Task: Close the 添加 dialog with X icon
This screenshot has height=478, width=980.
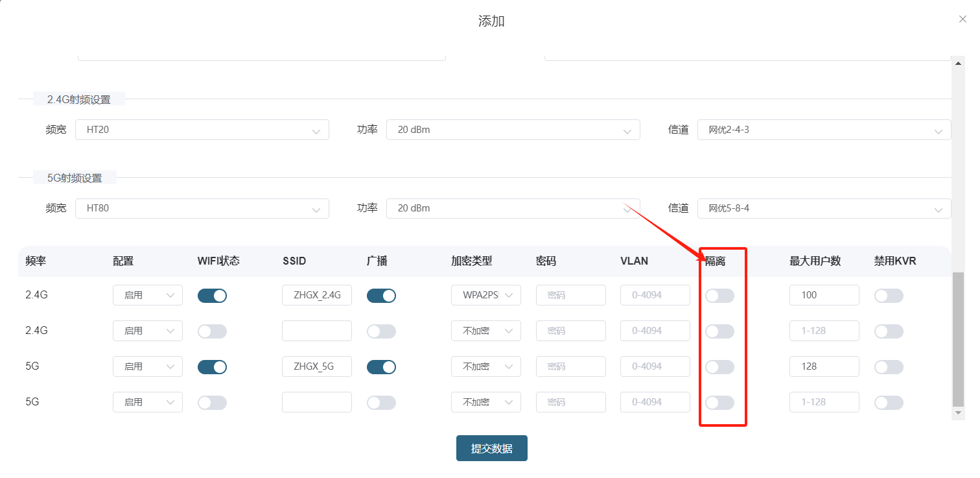Action: 962,19
